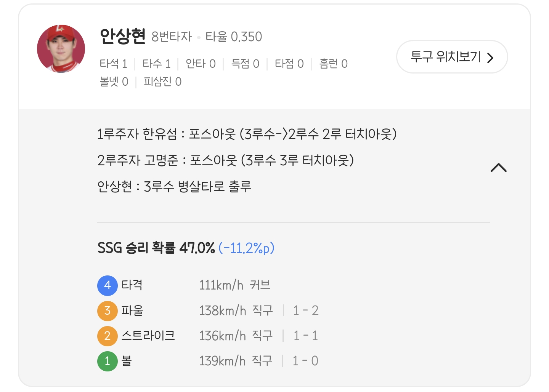
Task: Click the orange pitch 3 circle
Action: [107, 310]
